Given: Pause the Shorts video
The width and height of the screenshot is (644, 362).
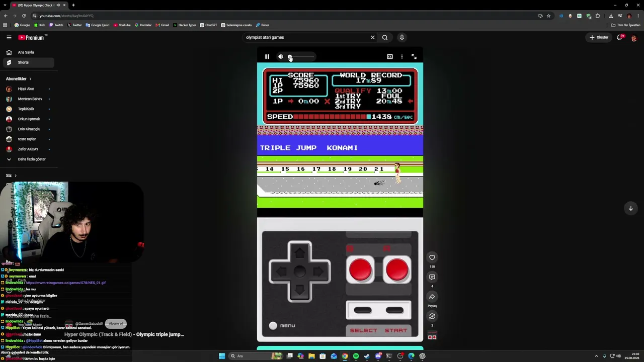Looking at the screenshot, I should (x=267, y=57).
